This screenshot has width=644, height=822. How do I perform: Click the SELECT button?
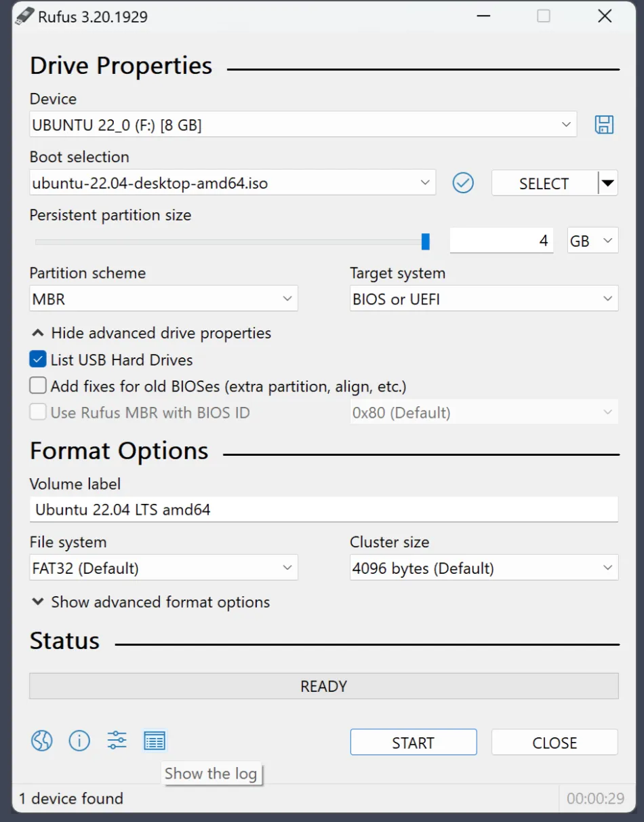(544, 183)
